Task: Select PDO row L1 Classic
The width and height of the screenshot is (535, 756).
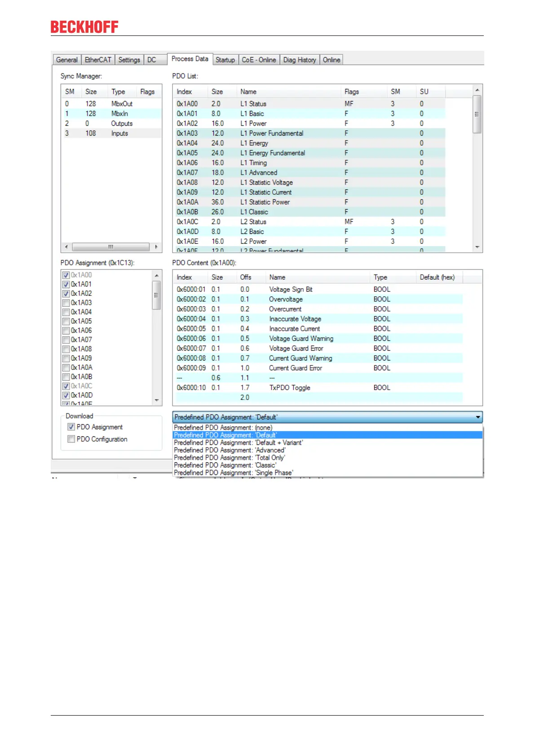Action: point(310,212)
